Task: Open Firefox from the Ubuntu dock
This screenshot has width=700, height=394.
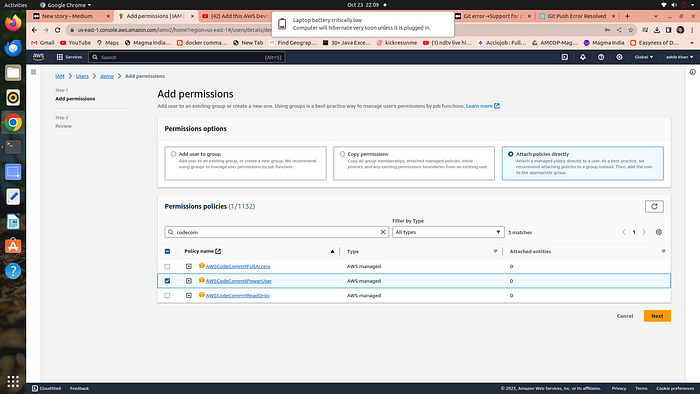Action: pos(13,23)
